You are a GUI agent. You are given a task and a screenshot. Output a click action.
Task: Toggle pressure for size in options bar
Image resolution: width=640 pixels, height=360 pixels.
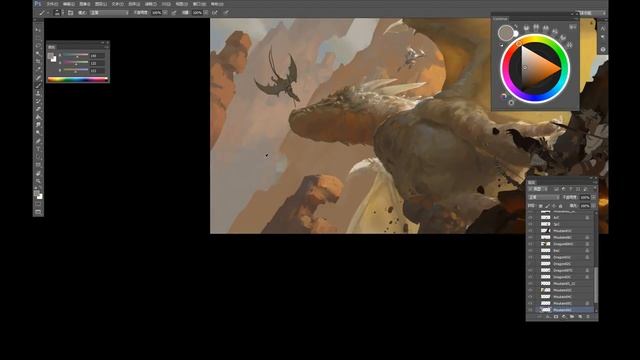click(226, 13)
